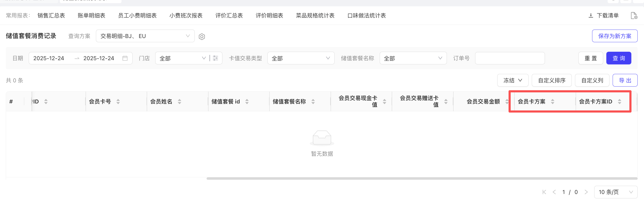Click 保存为新方案 button

tap(614, 36)
